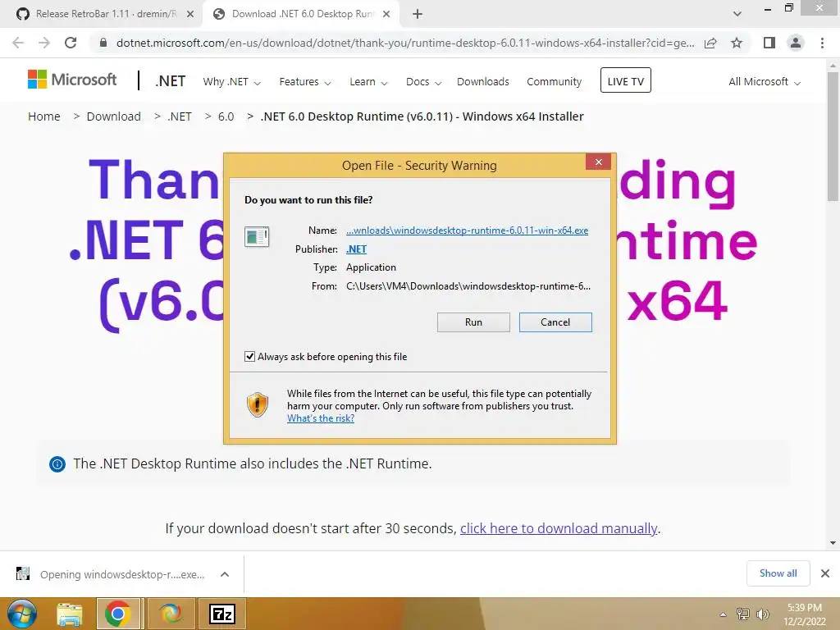Click the Run button in security dialog
The image size is (840, 630).
473,322
